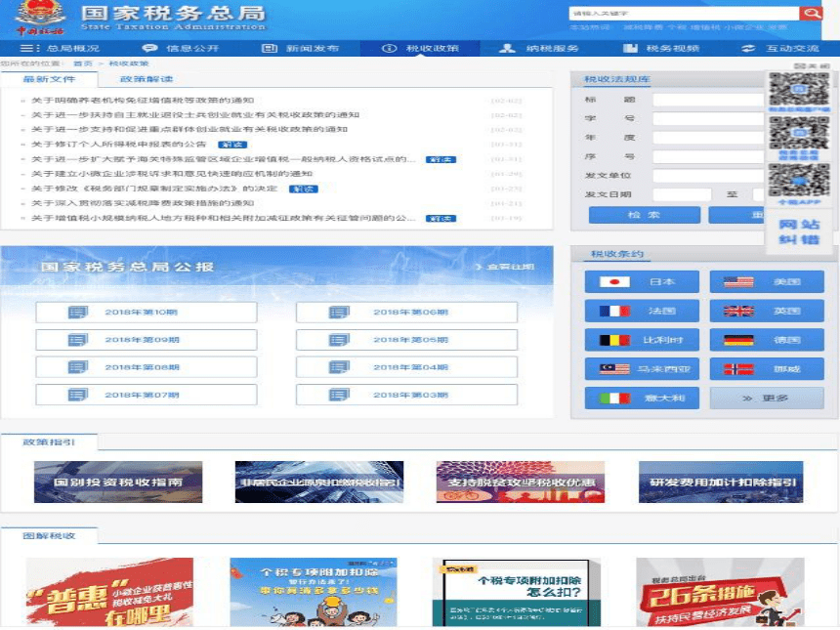Click the German flag for 德国 treaties
This screenshot has height=630, width=840.
[x=738, y=340]
